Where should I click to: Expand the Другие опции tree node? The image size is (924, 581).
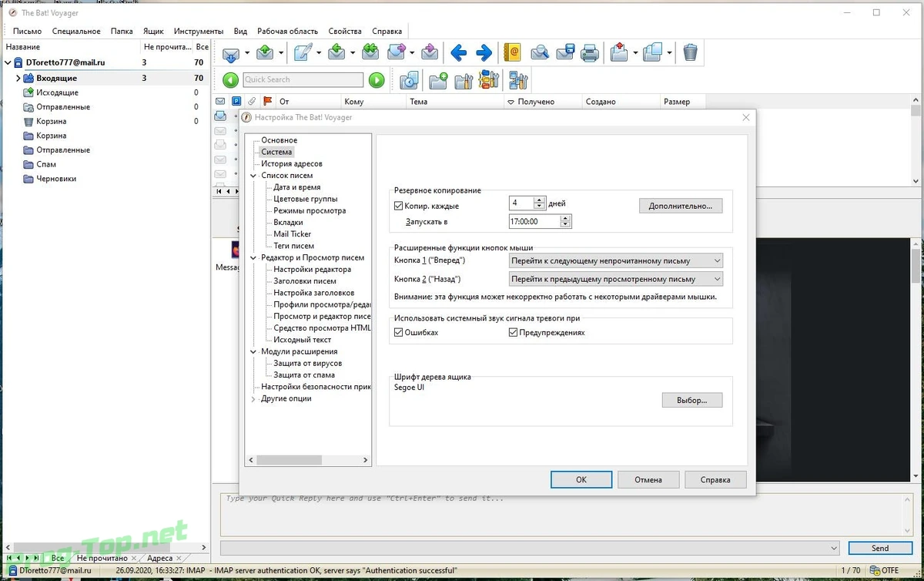tap(253, 399)
